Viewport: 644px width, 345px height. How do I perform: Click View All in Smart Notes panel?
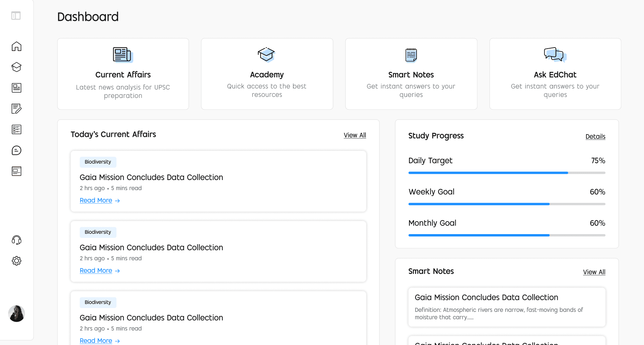click(x=594, y=272)
